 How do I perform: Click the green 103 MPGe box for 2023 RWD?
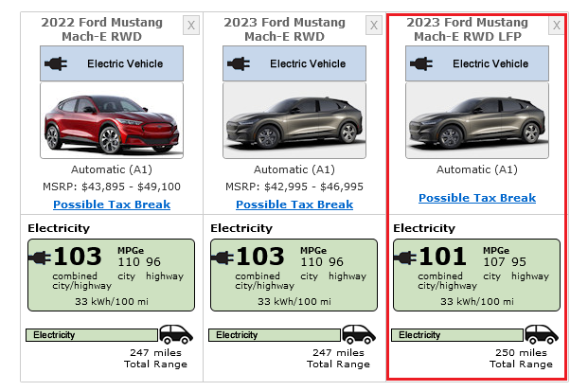coord(294,275)
